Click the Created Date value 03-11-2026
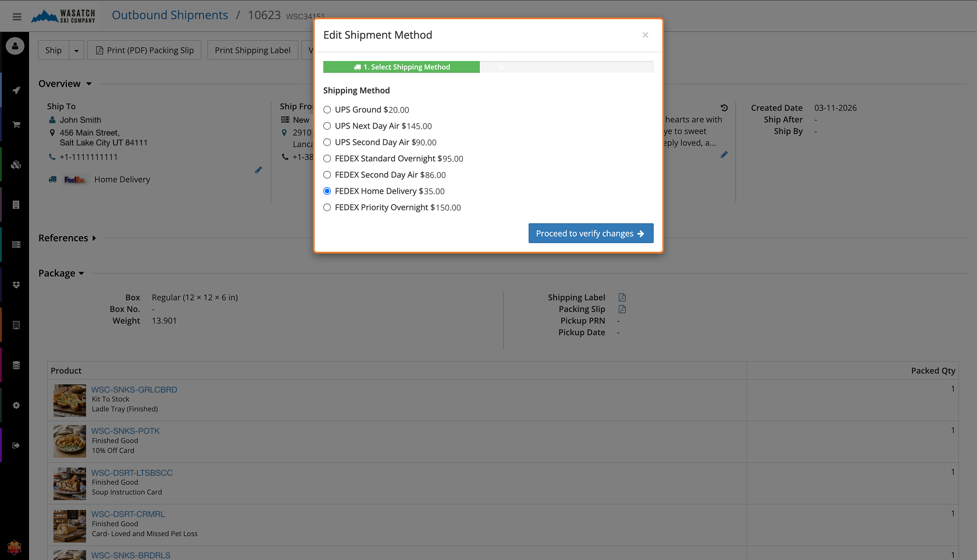 tap(835, 108)
